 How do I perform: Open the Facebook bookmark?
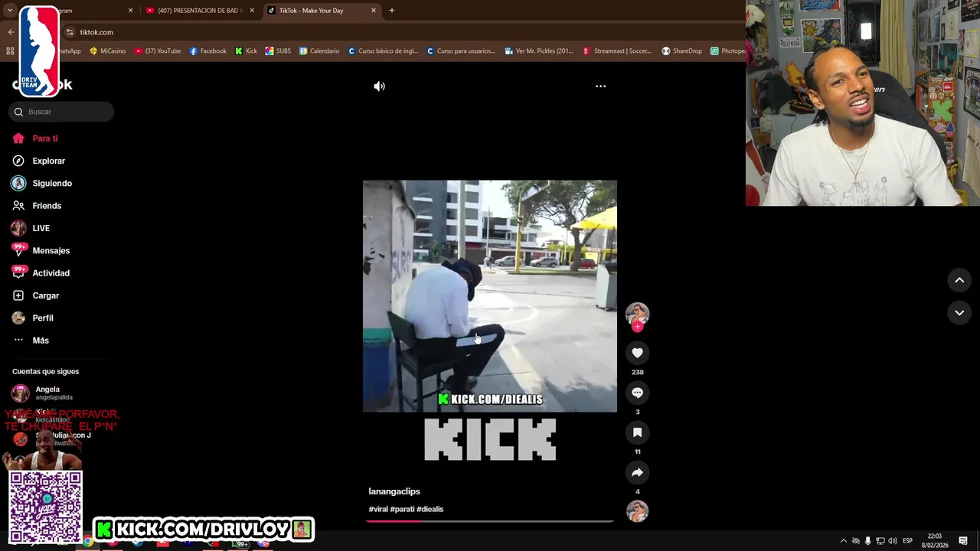(x=207, y=51)
